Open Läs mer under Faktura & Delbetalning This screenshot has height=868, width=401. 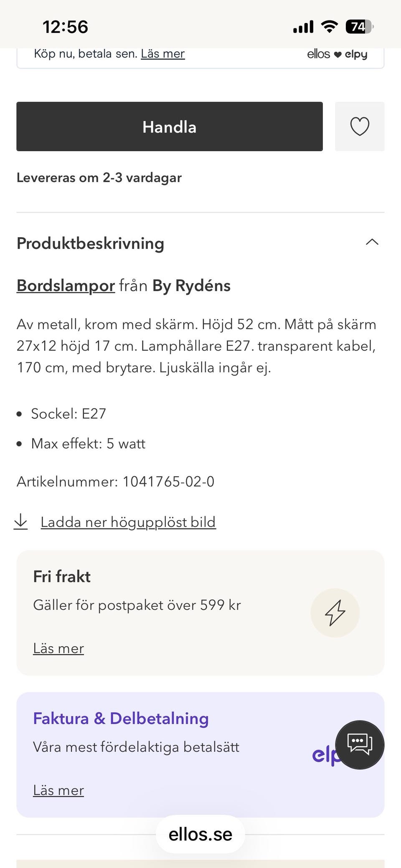[58, 790]
